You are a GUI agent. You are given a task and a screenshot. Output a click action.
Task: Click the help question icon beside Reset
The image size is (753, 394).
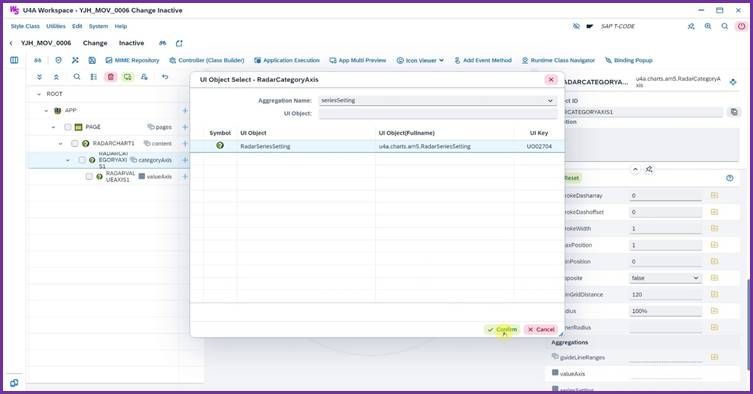click(x=729, y=178)
